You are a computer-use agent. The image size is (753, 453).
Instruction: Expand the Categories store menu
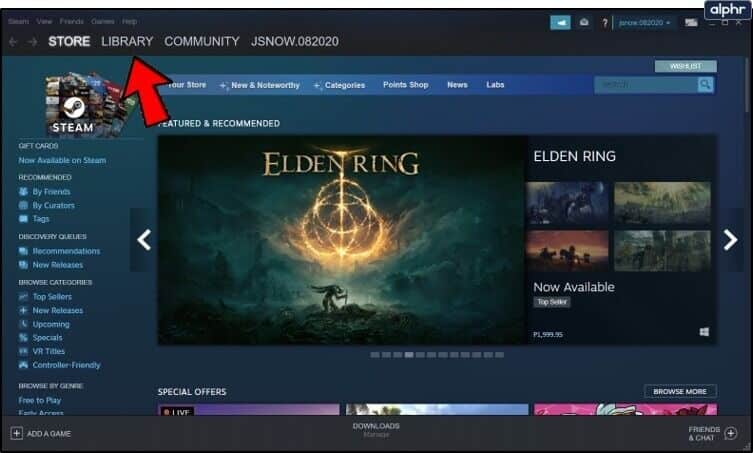[340, 85]
